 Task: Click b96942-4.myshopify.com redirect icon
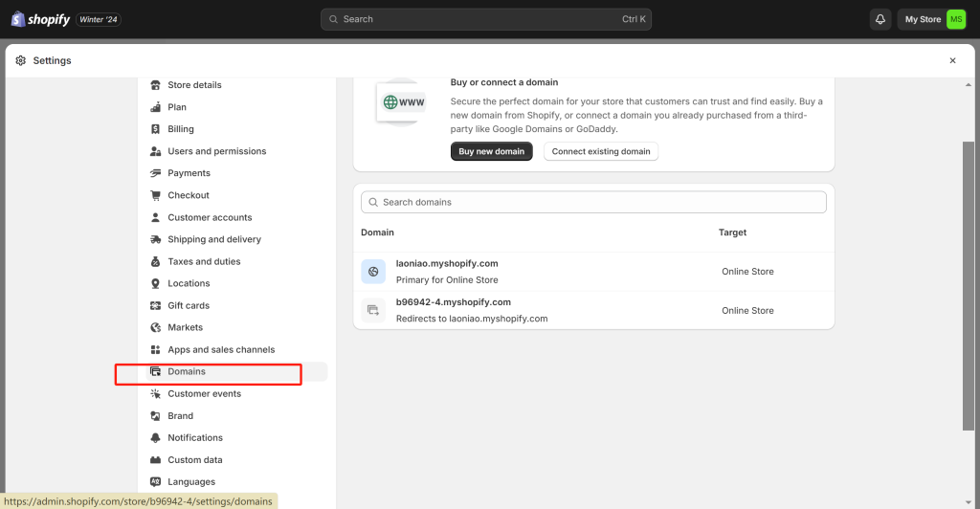(373, 310)
